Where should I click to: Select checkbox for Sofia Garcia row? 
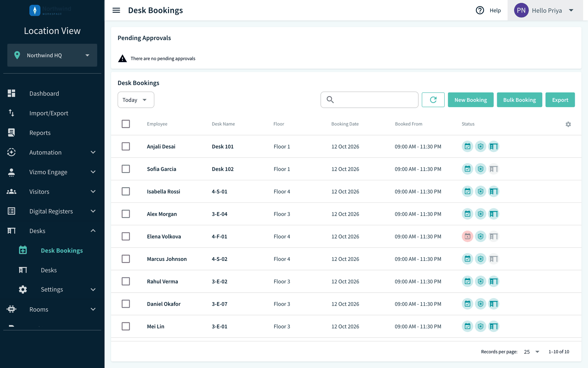click(126, 169)
